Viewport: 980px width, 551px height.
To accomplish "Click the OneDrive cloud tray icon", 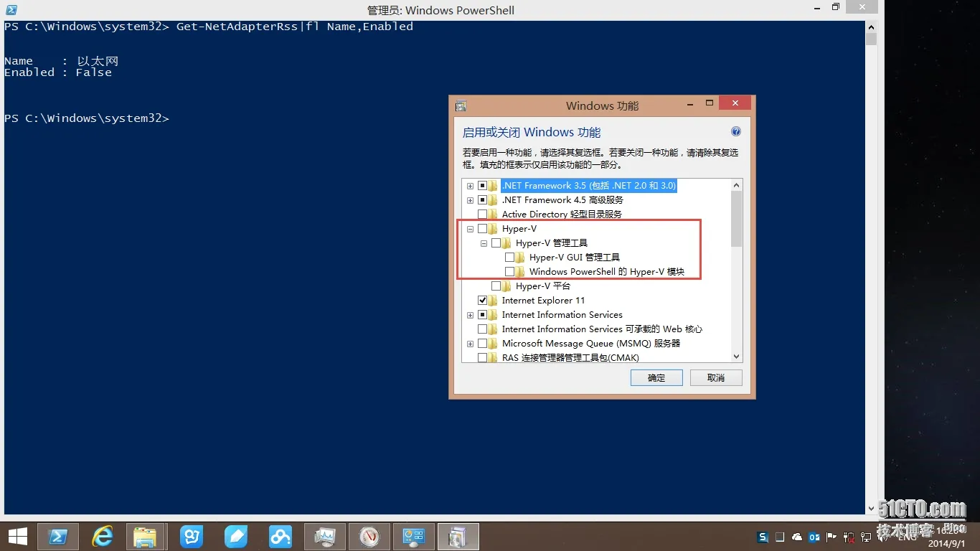I will coord(797,537).
